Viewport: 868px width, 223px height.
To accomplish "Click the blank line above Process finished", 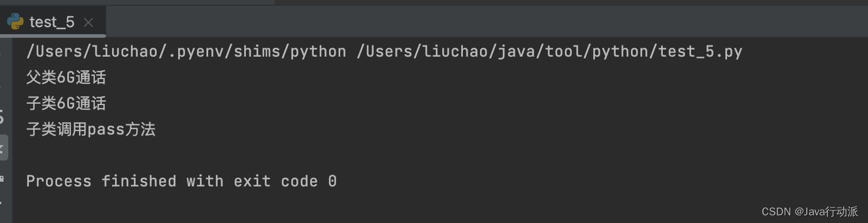I will (436, 155).
